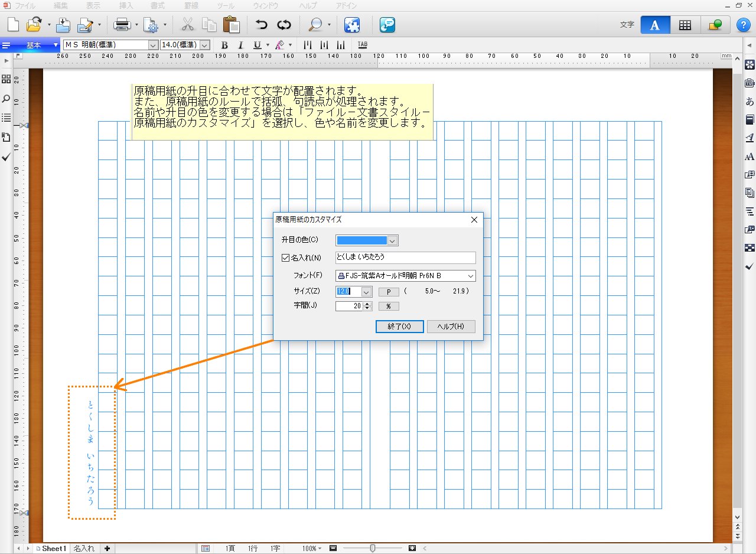This screenshot has width=756, height=554.
Task: Click the checkmark icon in the left sidebar
Action: tap(6, 157)
